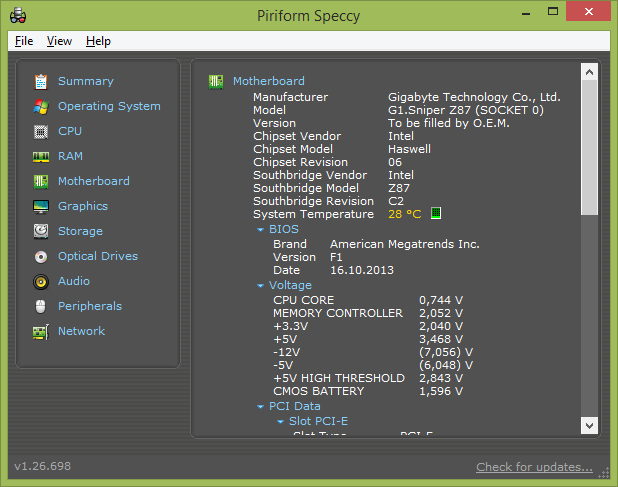618x487 pixels.
Task: Maximize the Speccy window
Action: (553, 12)
